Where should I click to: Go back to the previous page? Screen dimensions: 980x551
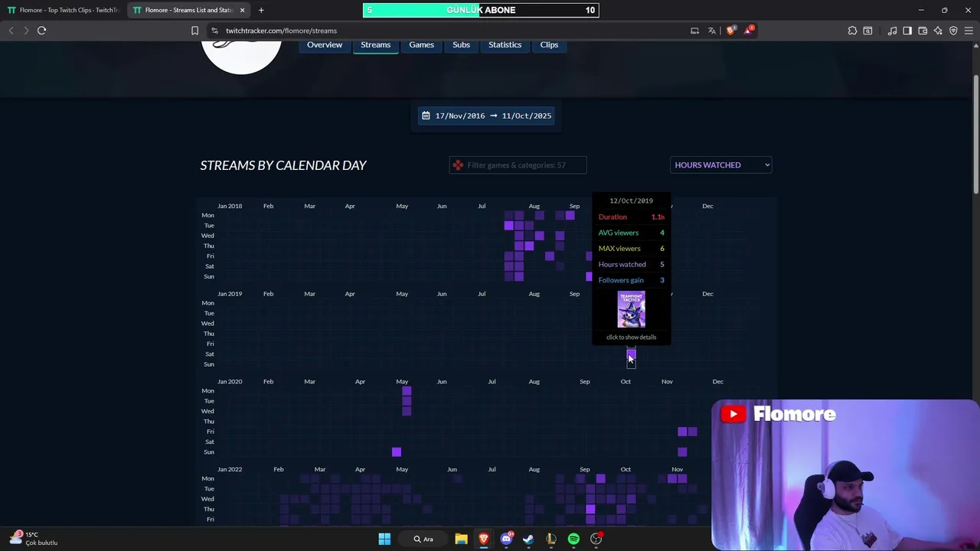click(11, 31)
